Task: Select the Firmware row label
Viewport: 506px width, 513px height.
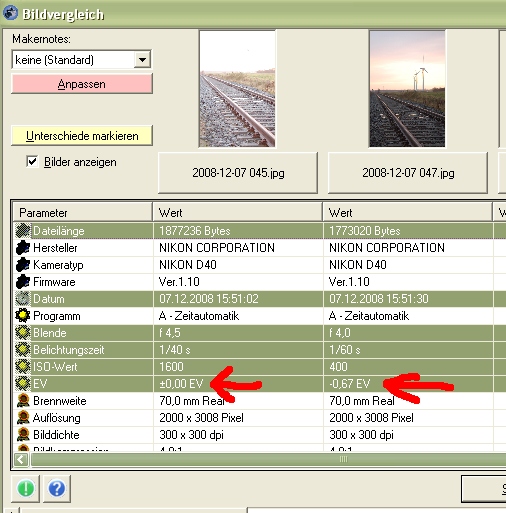Action: pyautogui.click(x=54, y=282)
